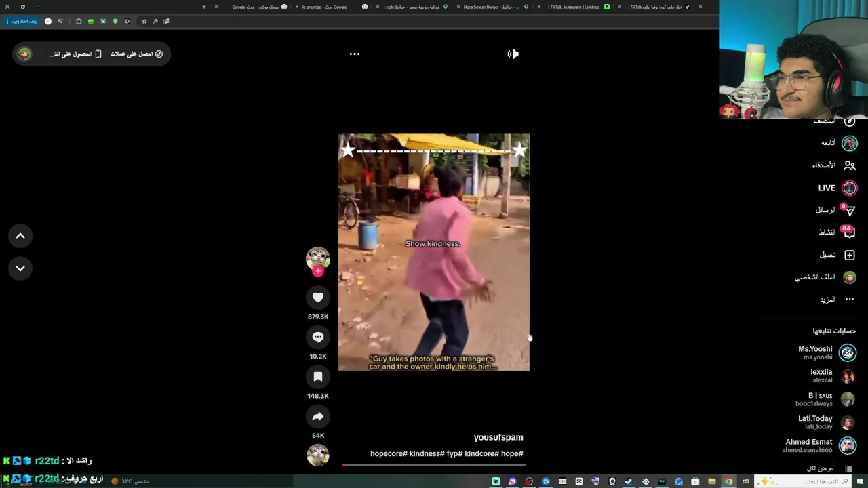868x488 pixels.
Task: Open Activity notifications in sidebar
Action: click(x=837, y=232)
